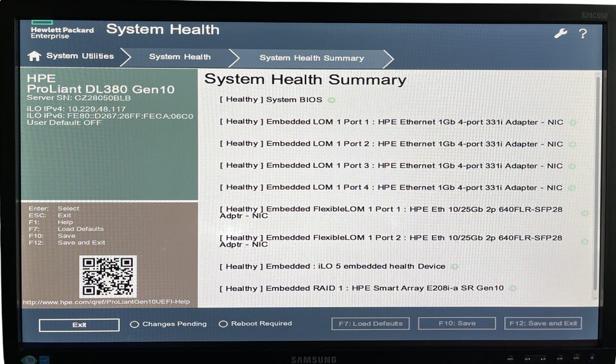
Task: Select iLO 5 embedded health Device entry
Action: 332,267
